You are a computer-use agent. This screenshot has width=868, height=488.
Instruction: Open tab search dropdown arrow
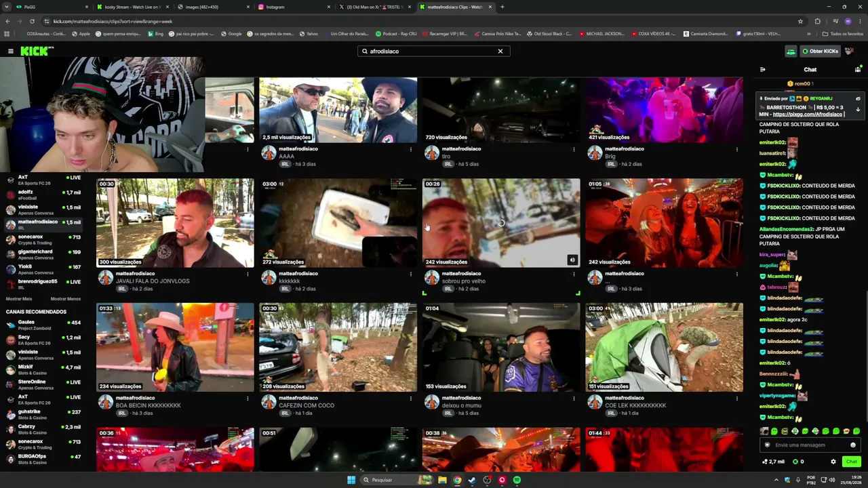coord(5,7)
